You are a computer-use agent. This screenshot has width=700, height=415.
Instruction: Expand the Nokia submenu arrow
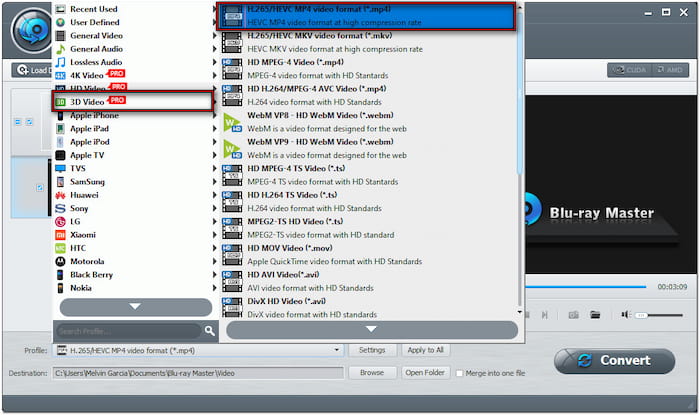(214, 288)
